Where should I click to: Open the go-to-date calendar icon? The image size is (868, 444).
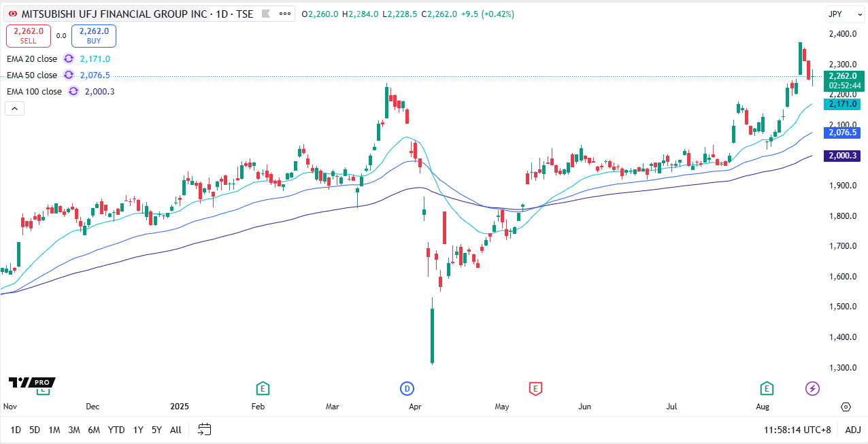click(x=205, y=430)
